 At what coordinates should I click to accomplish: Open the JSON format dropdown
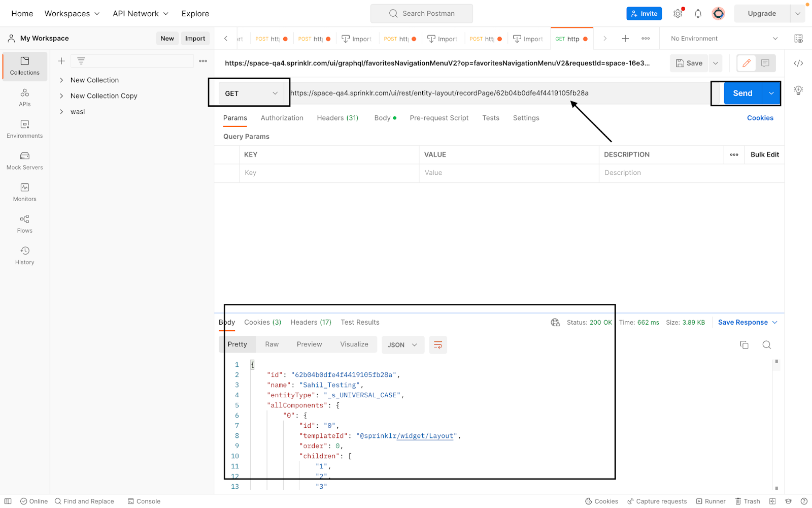(x=402, y=345)
